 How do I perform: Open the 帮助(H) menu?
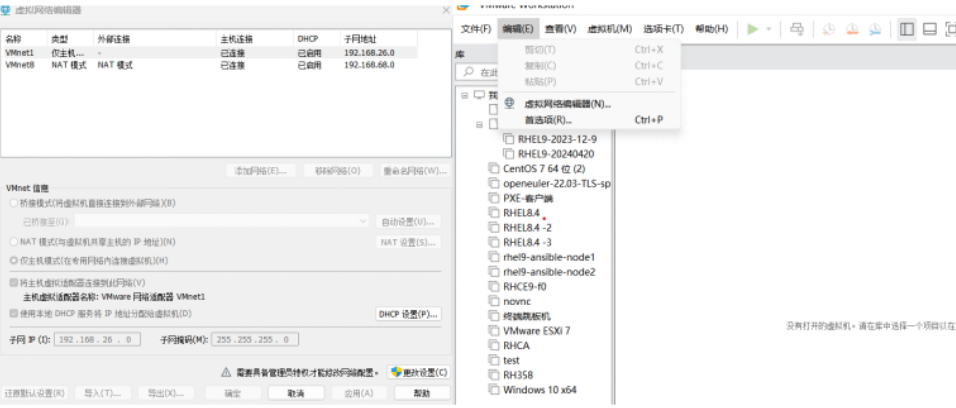click(x=712, y=29)
